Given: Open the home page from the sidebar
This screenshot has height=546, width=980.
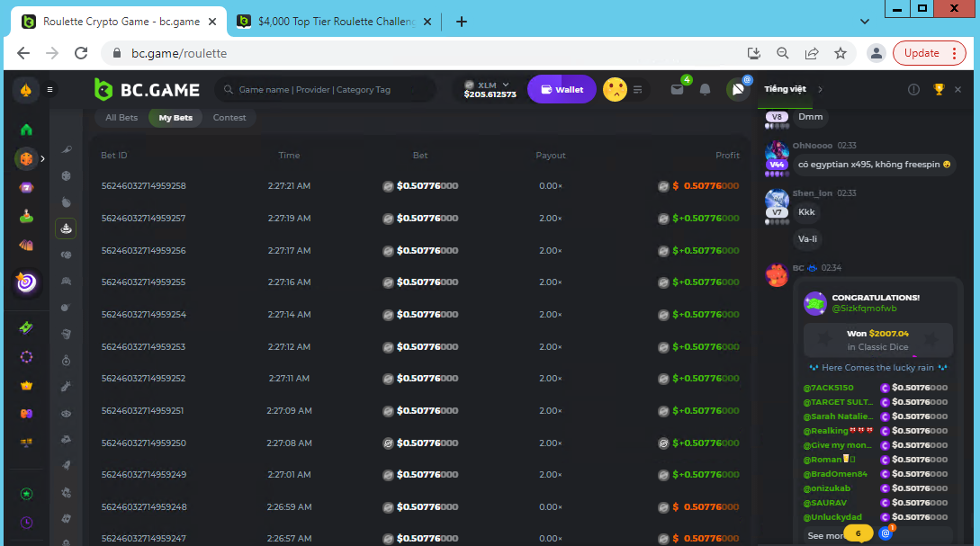Looking at the screenshot, I should pos(26,130).
